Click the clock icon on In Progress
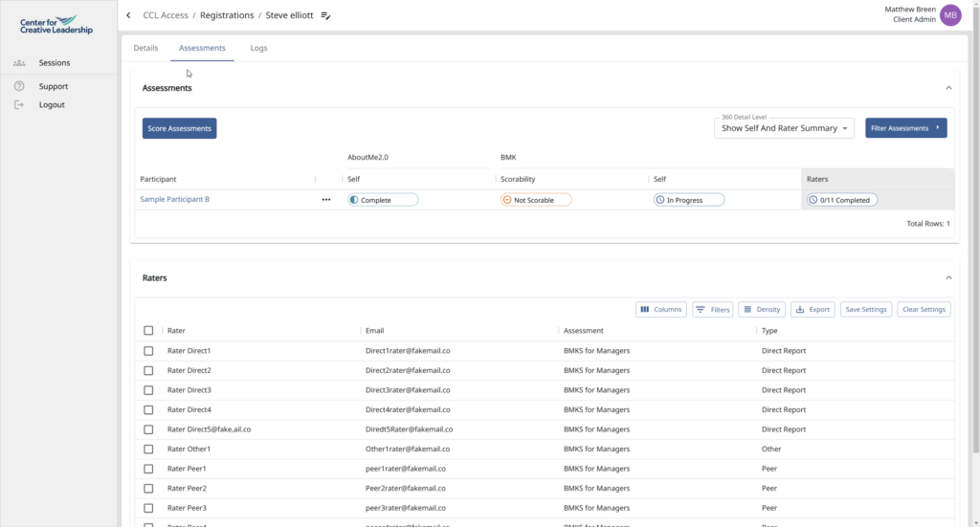 [x=660, y=200]
